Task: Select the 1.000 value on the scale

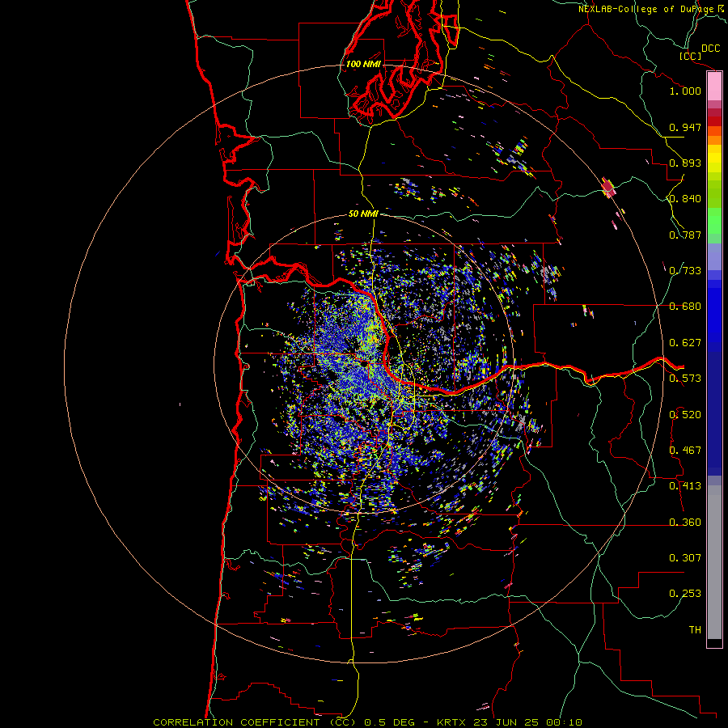Action: (x=685, y=91)
